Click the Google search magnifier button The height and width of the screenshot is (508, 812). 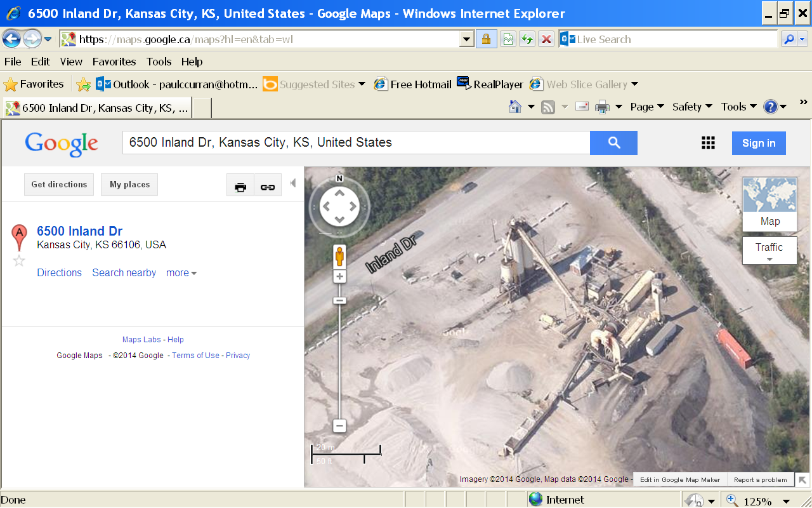click(613, 143)
